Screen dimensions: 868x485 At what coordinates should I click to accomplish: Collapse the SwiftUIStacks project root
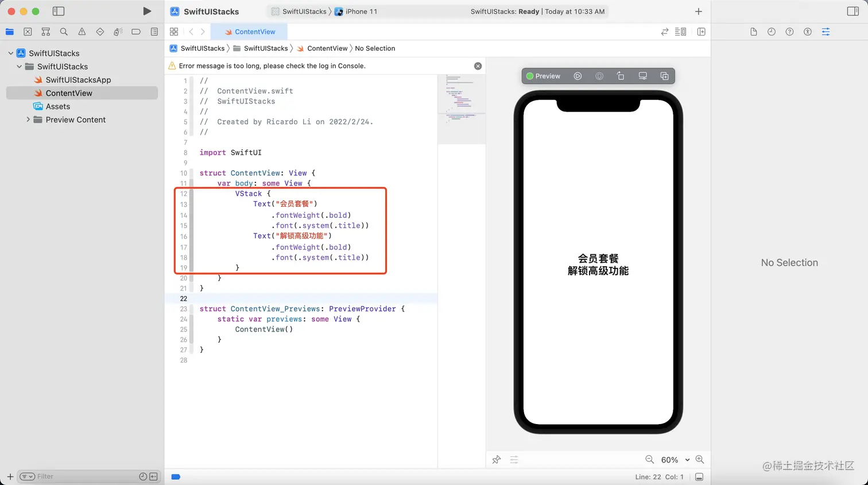[11, 53]
